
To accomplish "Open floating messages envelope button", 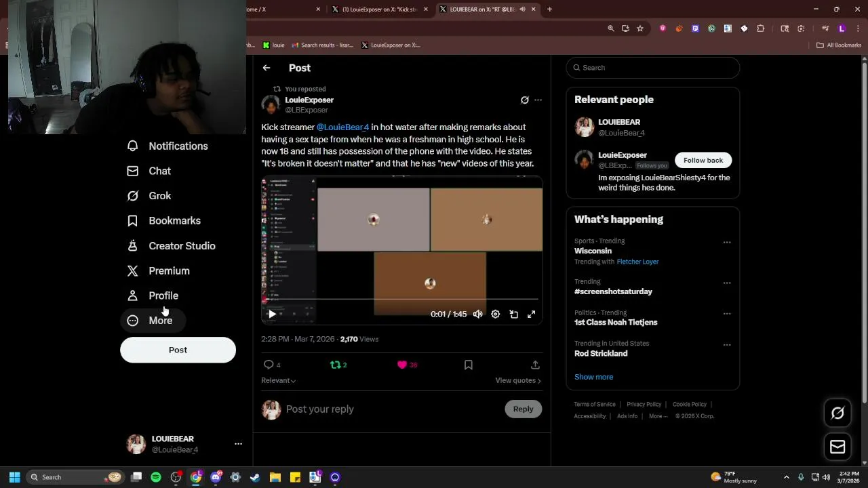I will pos(837,447).
